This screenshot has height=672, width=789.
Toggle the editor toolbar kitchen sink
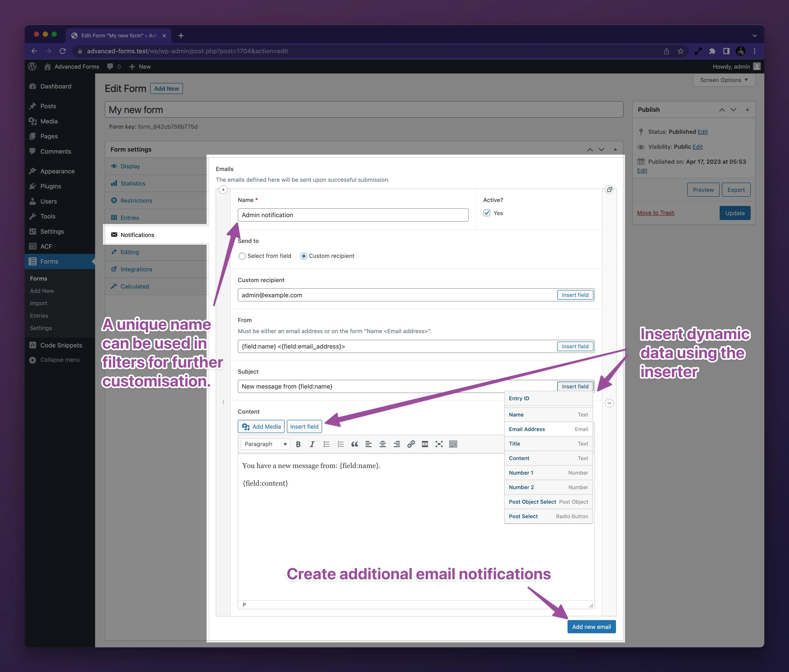tap(453, 444)
